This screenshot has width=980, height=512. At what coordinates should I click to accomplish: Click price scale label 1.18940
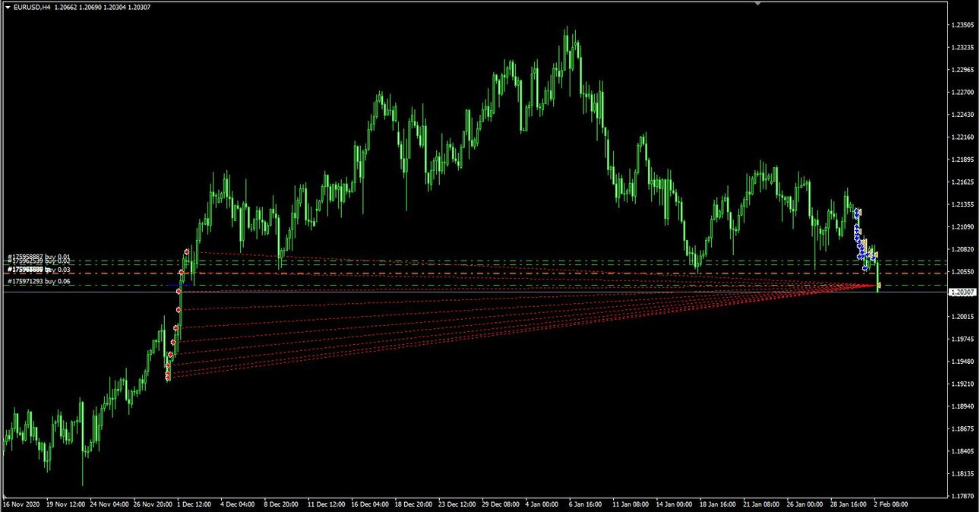pyautogui.click(x=963, y=406)
